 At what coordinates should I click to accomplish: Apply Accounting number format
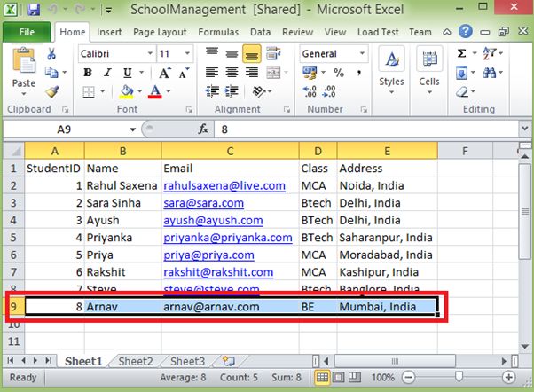(x=310, y=73)
